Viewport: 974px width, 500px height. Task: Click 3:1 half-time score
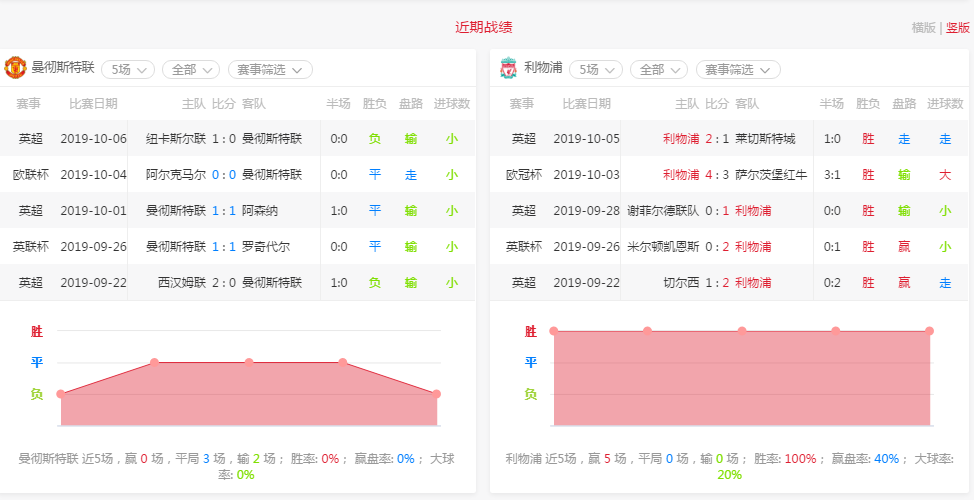click(832, 175)
